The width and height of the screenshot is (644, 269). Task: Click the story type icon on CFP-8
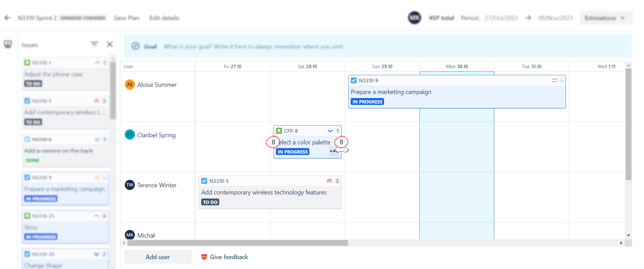click(279, 131)
